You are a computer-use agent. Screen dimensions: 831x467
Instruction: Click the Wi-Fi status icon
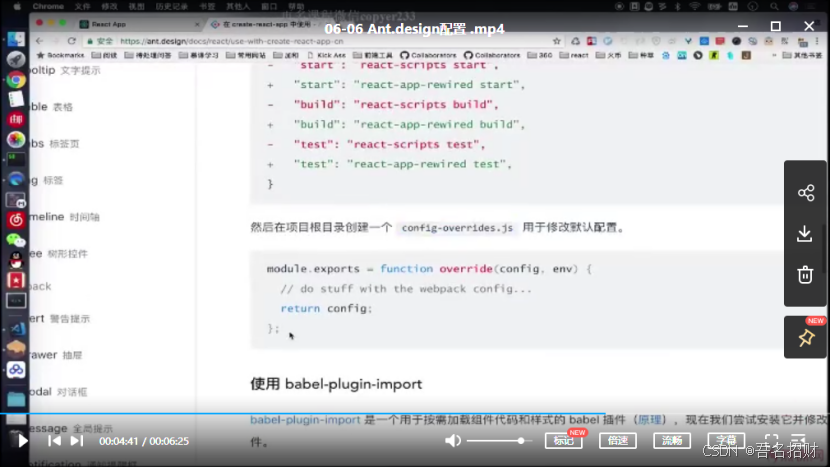695,6
